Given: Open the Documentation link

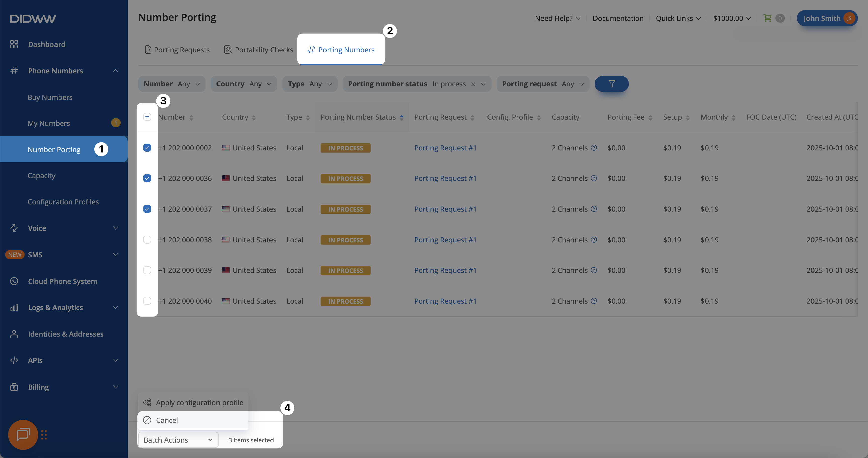Looking at the screenshot, I should [x=618, y=18].
